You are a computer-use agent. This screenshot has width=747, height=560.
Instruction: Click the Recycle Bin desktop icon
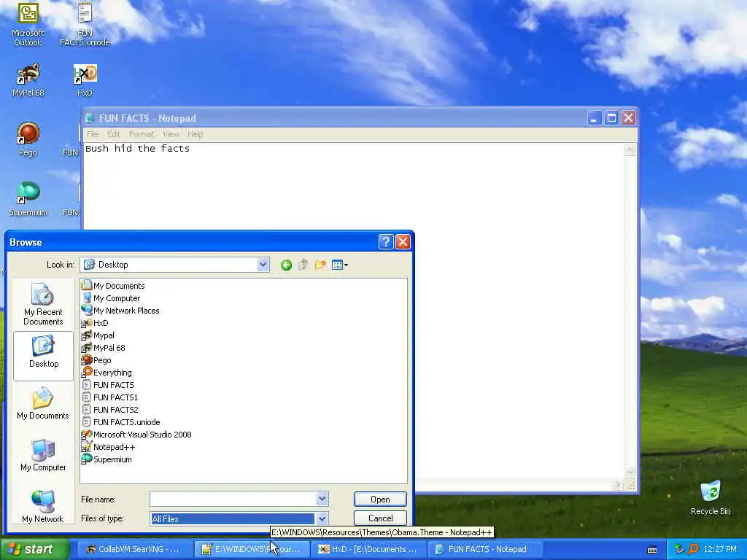[711, 498]
